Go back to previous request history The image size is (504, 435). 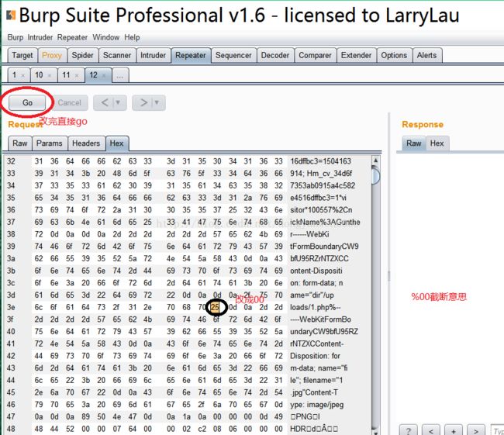tap(105, 103)
